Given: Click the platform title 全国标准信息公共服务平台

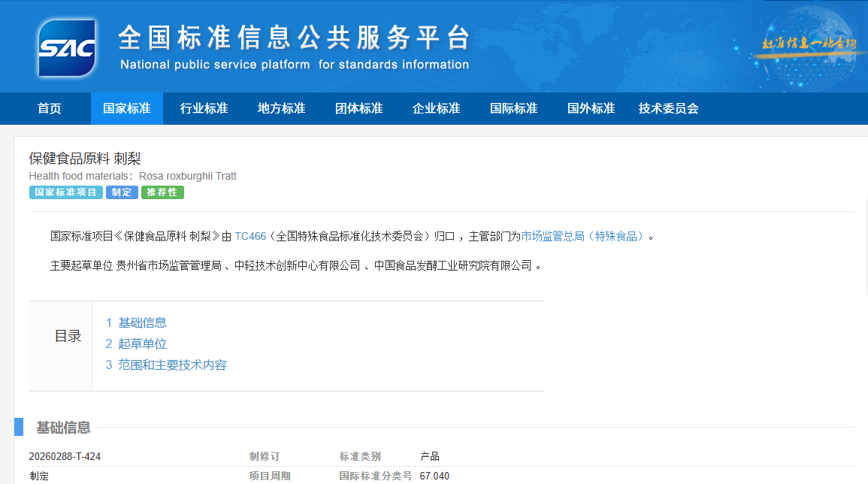Looking at the screenshot, I should click(294, 38).
